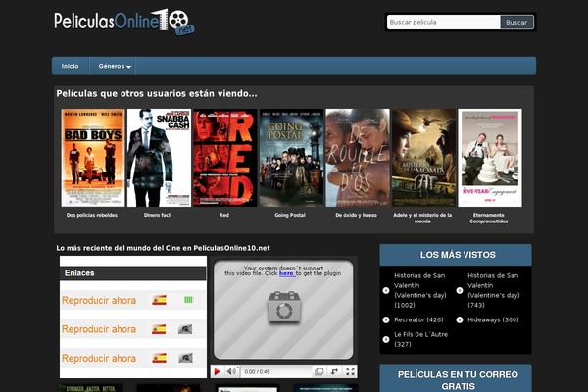Click Spanish flag in third Reproducir row

pyautogui.click(x=159, y=358)
